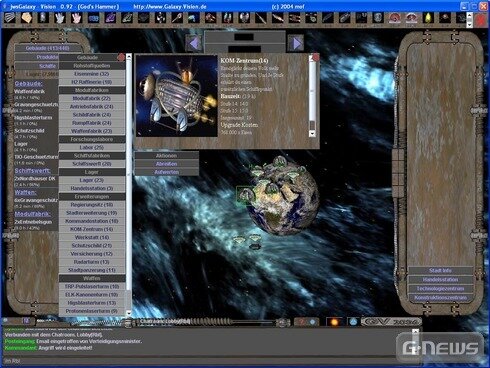
Task: Choose Stadterweiterung (19) entry
Action: pyautogui.click(x=92, y=213)
